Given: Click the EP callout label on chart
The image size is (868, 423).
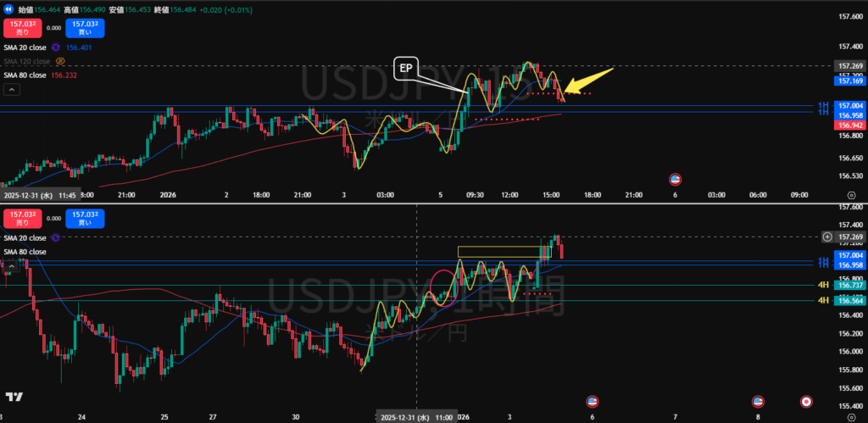Looking at the screenshot, I should tap(409, 66).
